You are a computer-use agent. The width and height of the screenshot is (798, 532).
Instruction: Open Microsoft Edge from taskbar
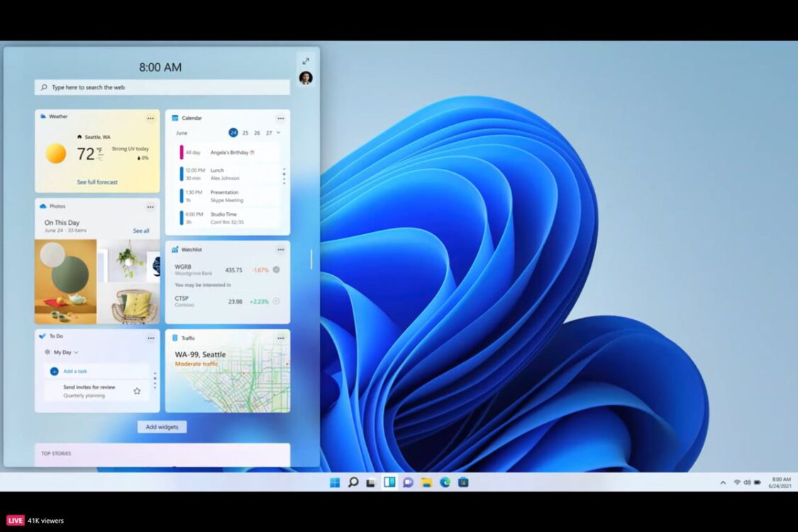click(445, 482)
